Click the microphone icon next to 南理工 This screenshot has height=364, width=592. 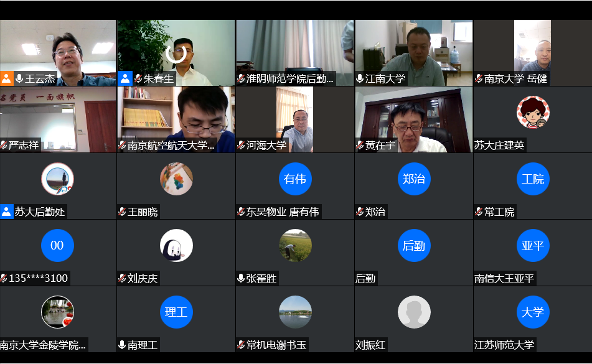122,345
